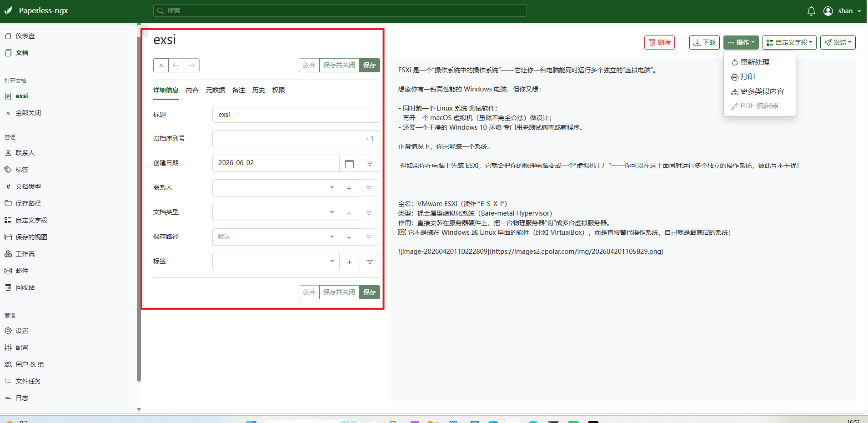Click the 下载 download button

point(704,42)
